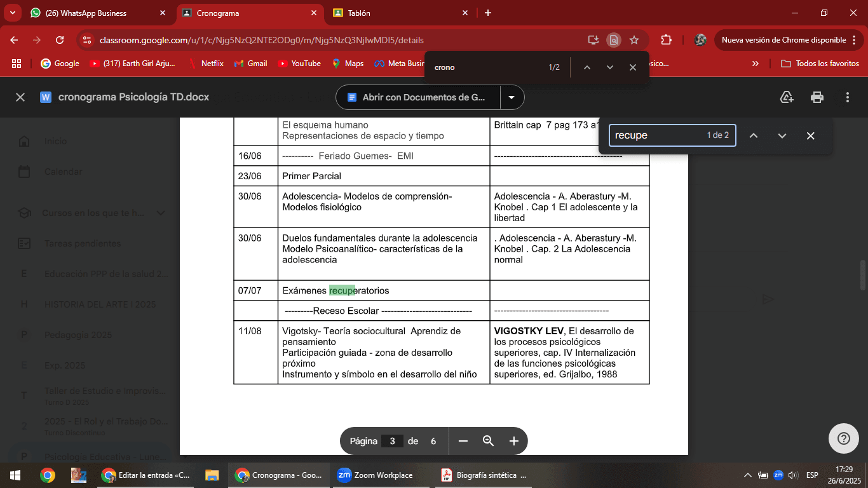Expand the open-with dropdown arrow
Screen dimensions: 868x488
tap(512, 97)
